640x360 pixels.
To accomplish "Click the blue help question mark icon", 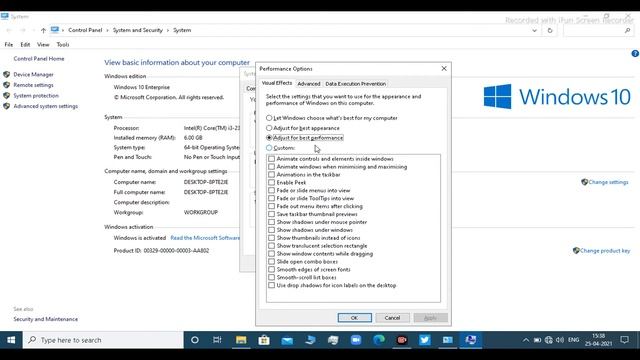I will [x=635, y=53].
